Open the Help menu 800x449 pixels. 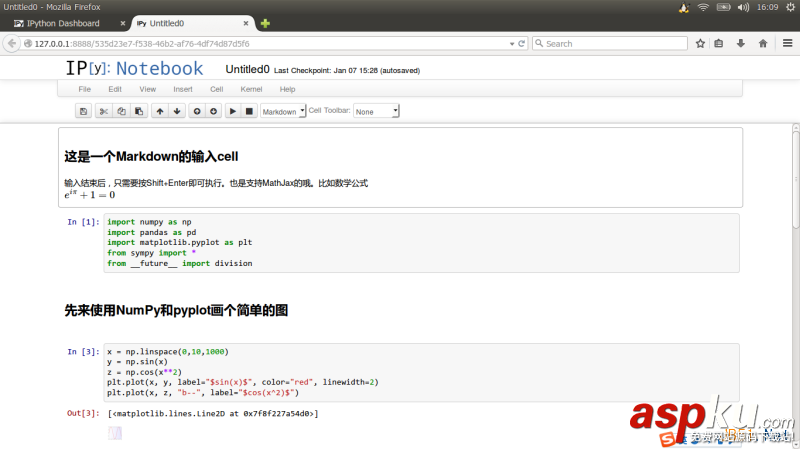(x=287, y=89)
